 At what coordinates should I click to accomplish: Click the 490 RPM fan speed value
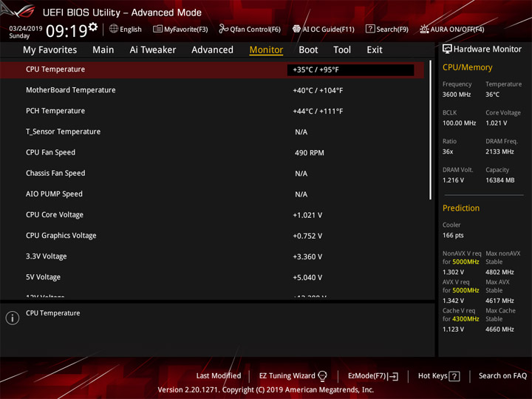click(x=309, y=153)
